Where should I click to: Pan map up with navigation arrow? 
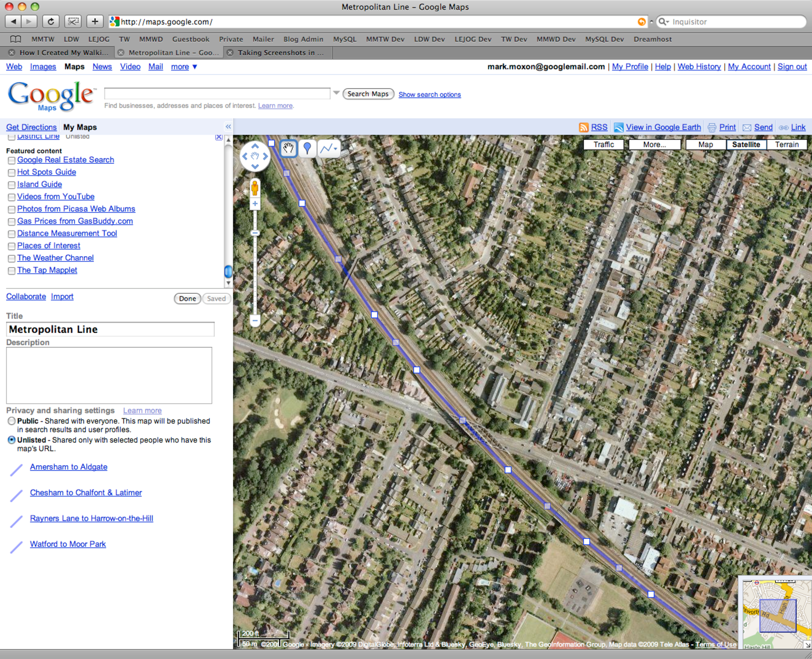pos(255,146)
